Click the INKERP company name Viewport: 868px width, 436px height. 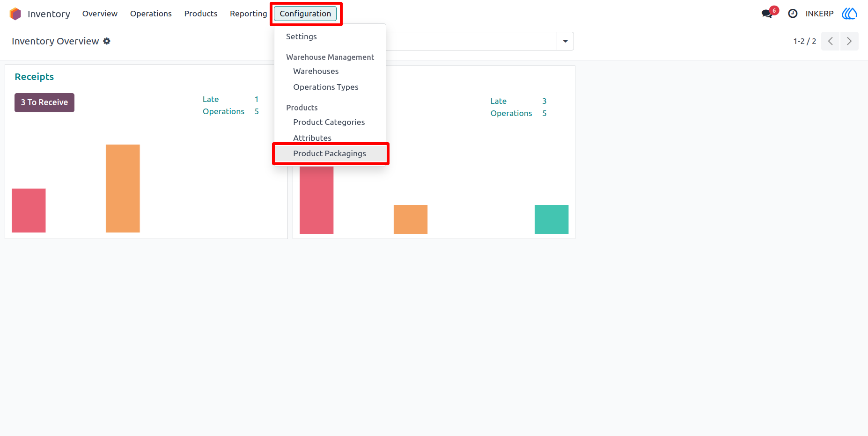pos(819,14)
